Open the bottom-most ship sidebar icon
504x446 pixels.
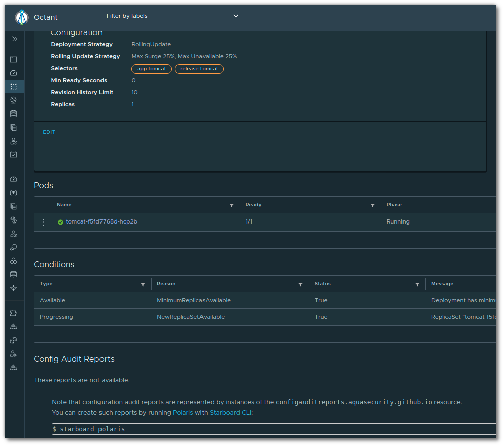pyautogui.click(x=13, y=367)
